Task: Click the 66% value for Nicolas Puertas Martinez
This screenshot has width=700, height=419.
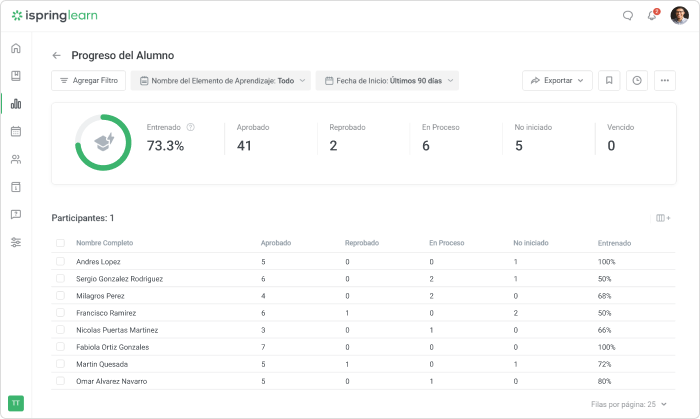Action: click(604, 330)
